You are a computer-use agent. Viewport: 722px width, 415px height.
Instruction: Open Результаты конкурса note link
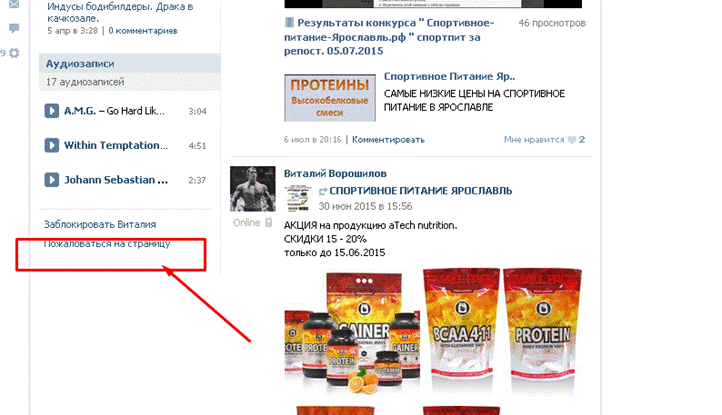coord(389,37)
